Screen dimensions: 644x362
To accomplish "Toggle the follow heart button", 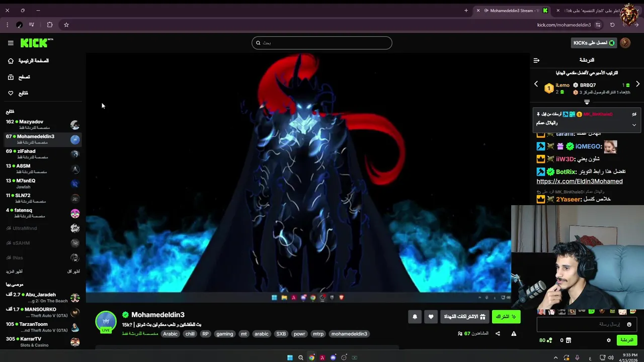I will tap(431, 317).
